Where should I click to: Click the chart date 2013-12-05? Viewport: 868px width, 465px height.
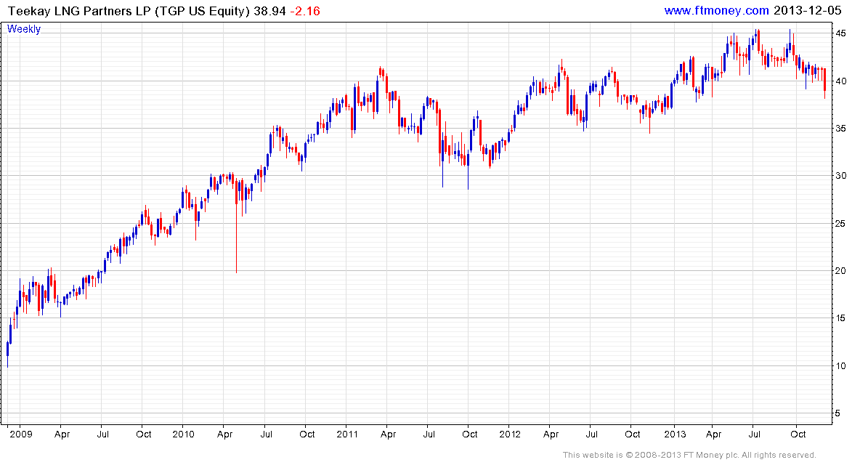coord(807,10)
